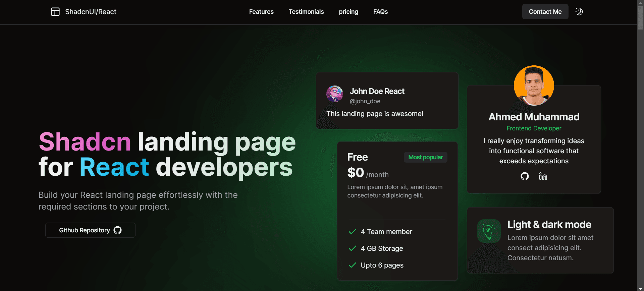This screenshot has height=291, width=644.
Task: Click the scrollbar down arrow
Action: (x=640, y=288)
